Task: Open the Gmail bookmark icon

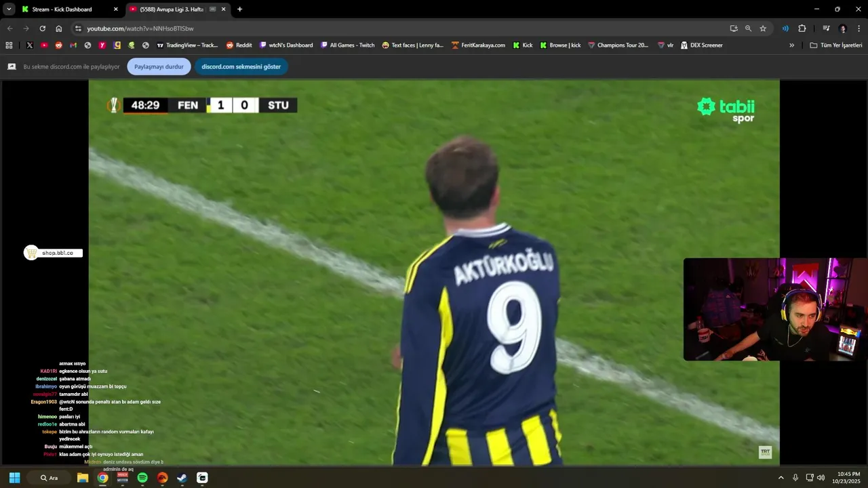Action: 73,45
